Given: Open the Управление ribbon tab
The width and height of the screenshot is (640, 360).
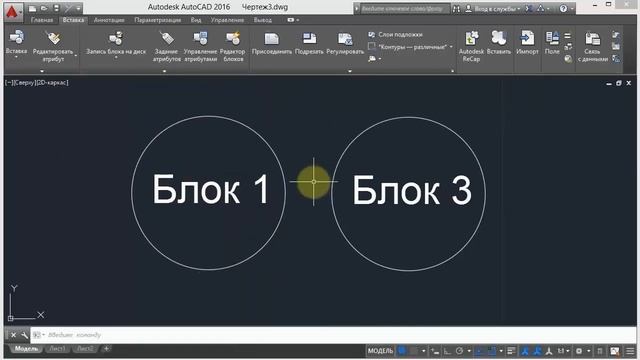Looking at the screenshot, I should pos(227,20).
